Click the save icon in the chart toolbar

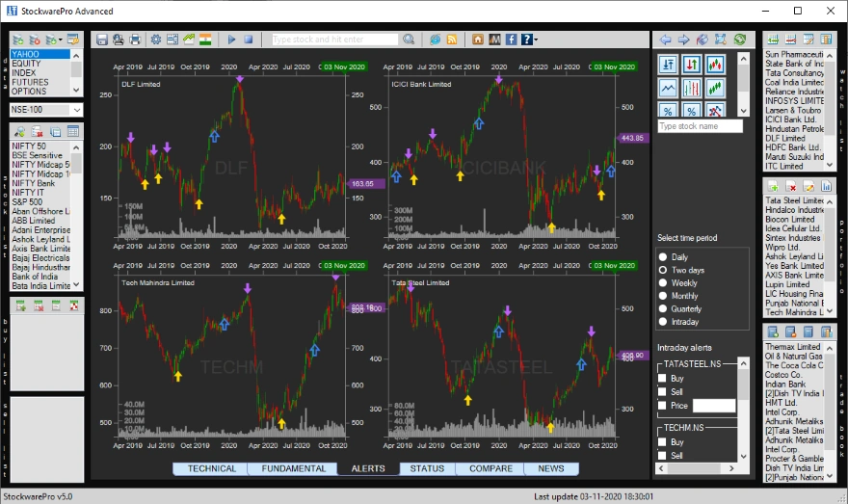pyautogui.click(x=101, y=40)
